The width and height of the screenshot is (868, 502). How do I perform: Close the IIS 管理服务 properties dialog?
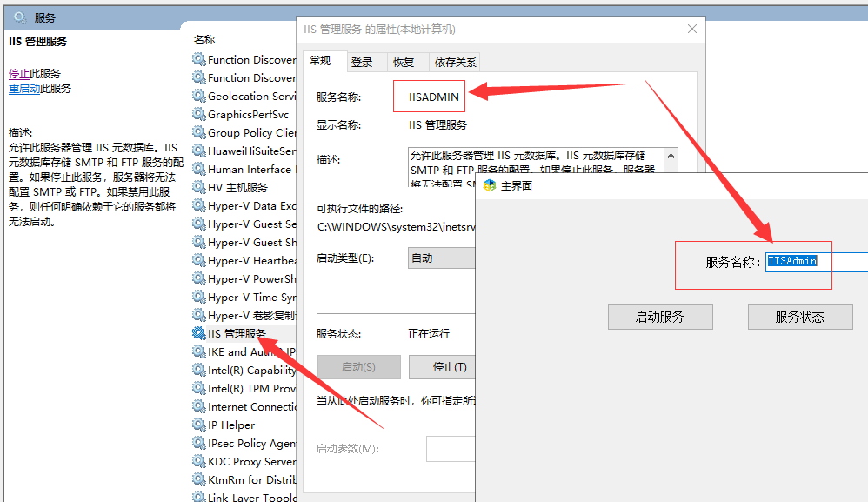[x=692, y=29]
